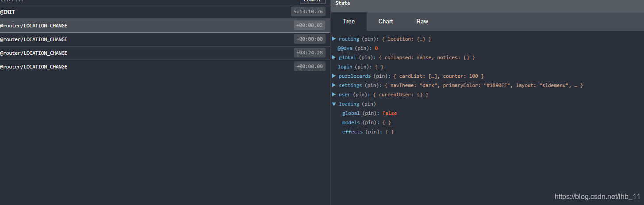
Task: Click the models key label
Action: [x=351, y=122]
